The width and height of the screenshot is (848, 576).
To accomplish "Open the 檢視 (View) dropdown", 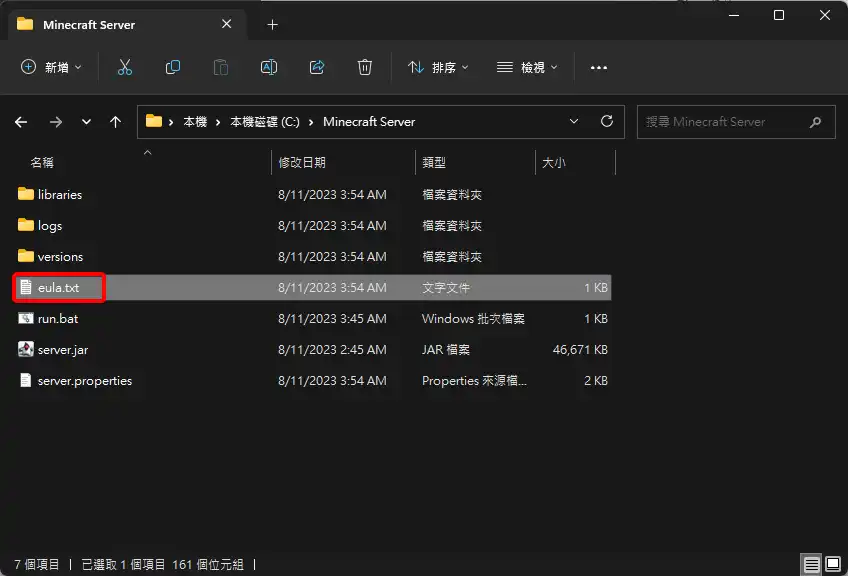I will (527, 67).
